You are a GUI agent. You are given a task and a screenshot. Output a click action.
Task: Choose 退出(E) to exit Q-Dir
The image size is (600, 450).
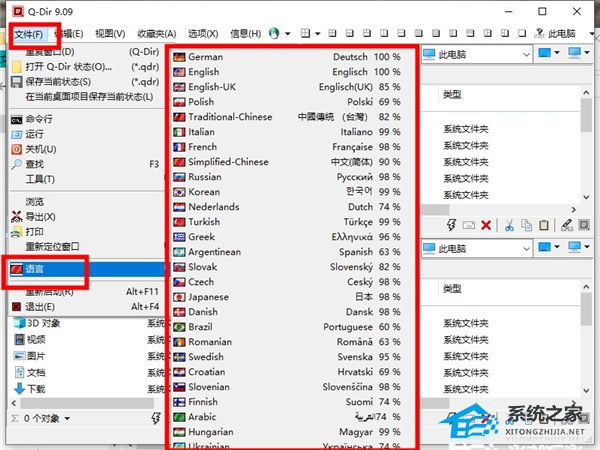(x=86, y=307)
